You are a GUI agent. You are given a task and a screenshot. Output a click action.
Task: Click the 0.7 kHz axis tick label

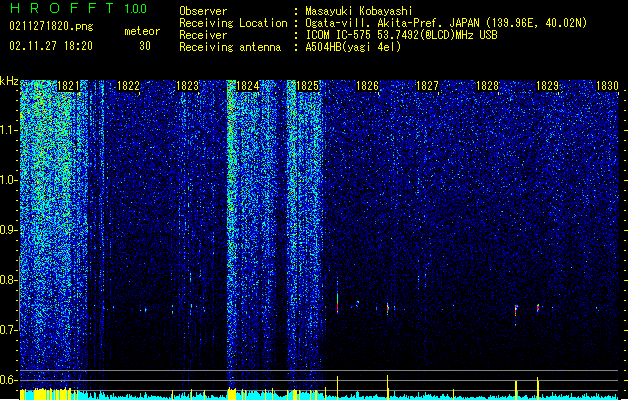9,330
